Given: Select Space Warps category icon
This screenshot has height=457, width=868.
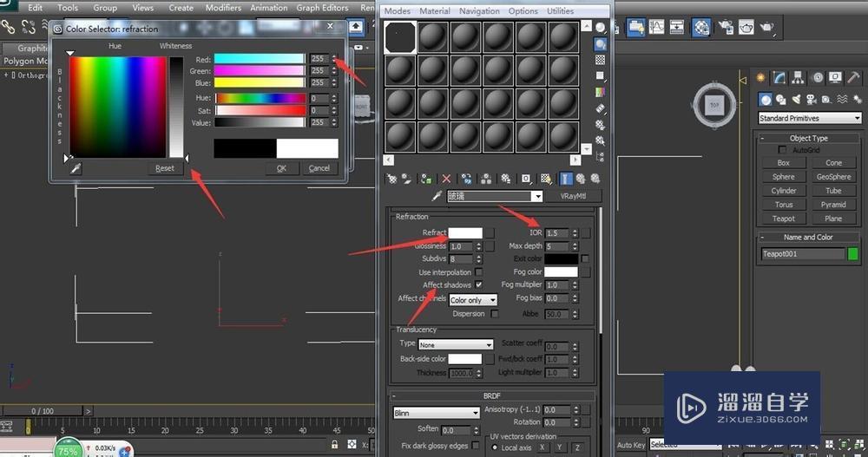Looking at the screenshot, I should pyautogui.click(x=842, y=100).
